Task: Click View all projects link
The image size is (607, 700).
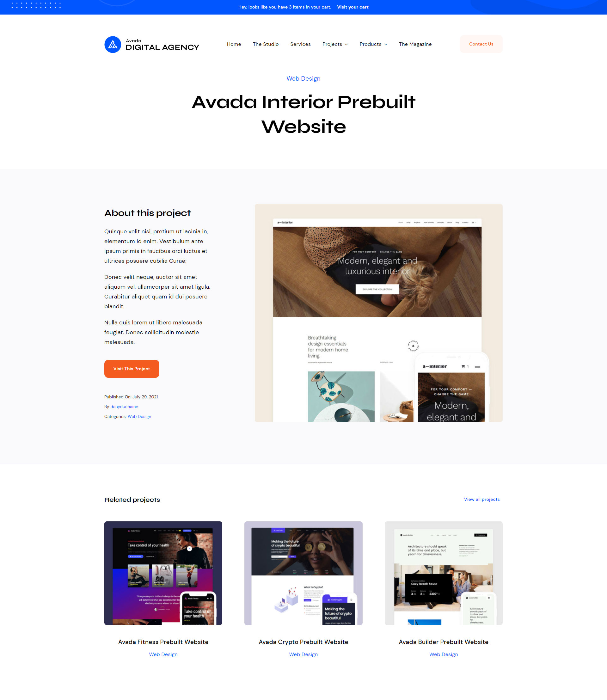Action: 481,500
